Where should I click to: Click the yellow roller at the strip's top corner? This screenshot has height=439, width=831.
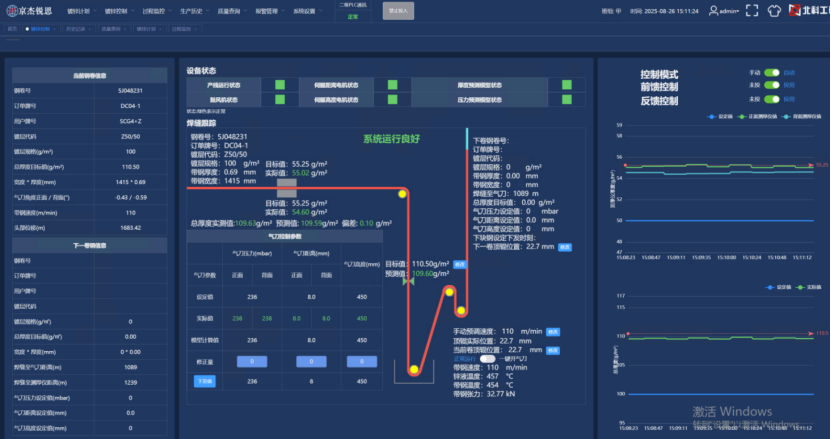coord(402,195)
